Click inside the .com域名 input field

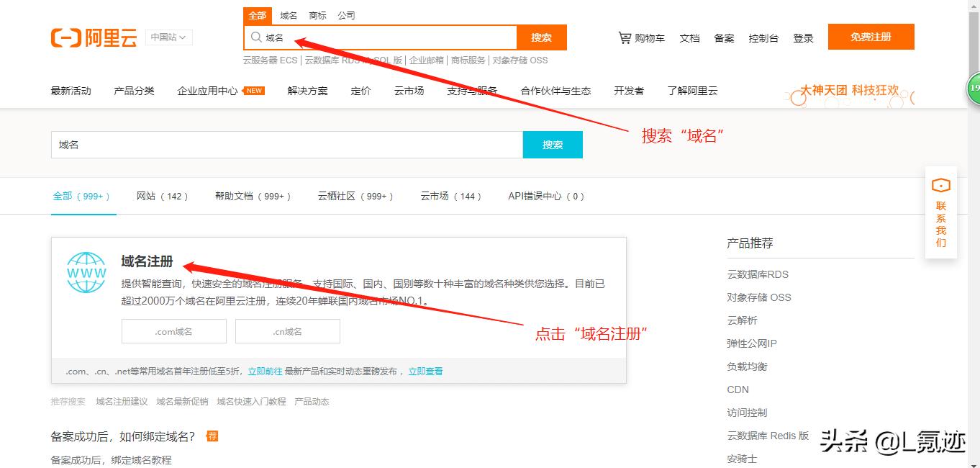pos(173,330)
